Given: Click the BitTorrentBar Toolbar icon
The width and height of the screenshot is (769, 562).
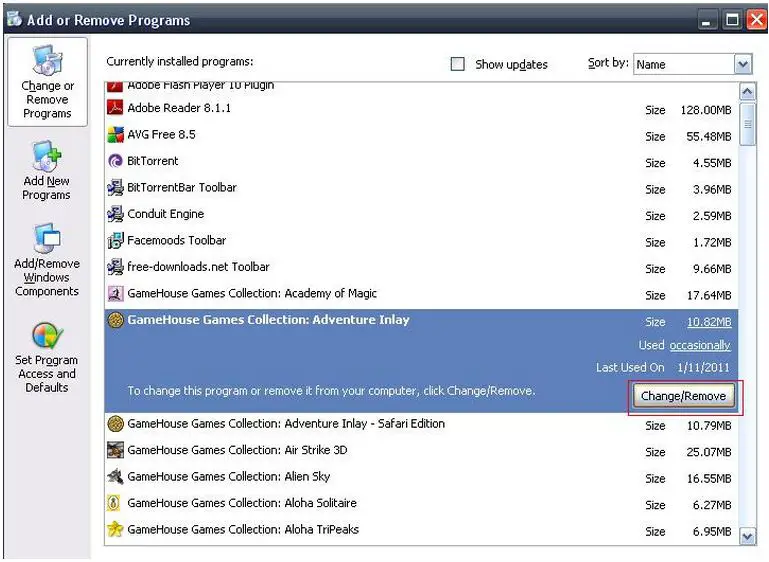Looking at the screenshot, I should [115, 187].
